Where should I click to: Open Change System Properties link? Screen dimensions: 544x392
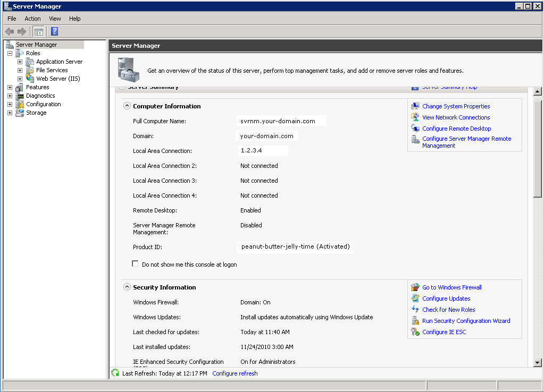pos(456,106)
